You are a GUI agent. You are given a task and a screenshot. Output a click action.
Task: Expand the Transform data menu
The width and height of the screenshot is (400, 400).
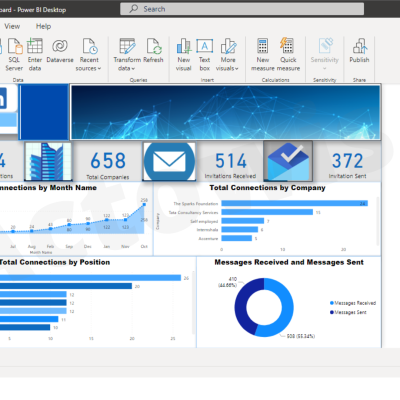[x=127, y=55]
